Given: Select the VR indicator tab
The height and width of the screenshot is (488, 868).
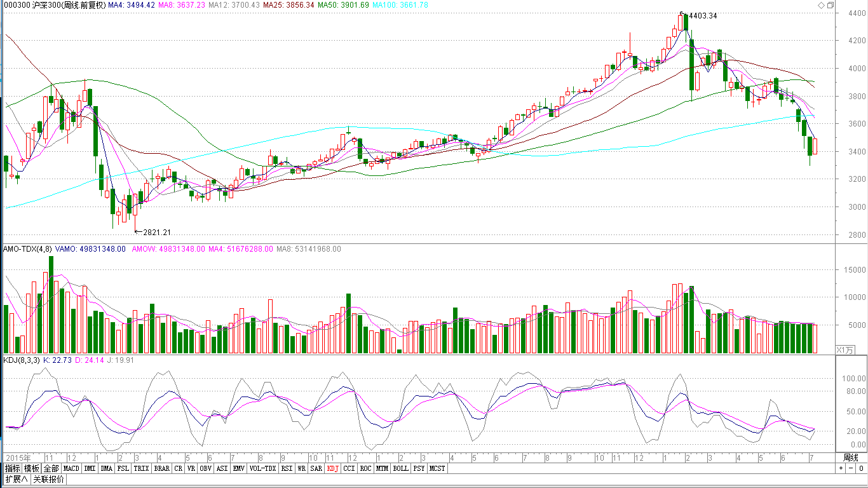Looking at the screenshot, I should pyautogui.click(x=191, y=468).
